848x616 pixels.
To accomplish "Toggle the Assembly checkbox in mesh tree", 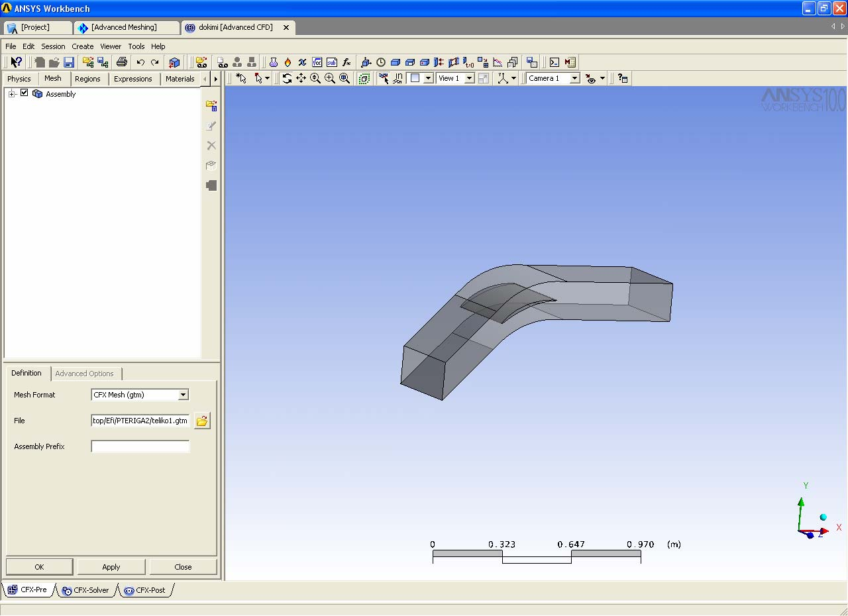I will point(25,93).
